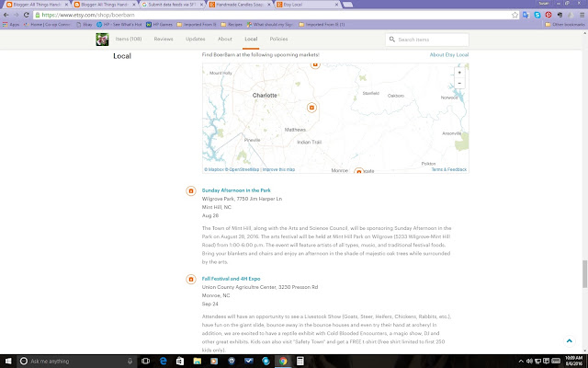Image resolution: width=588 pixels, height=368 pixels.
Task: Click the Improve this map link
Action: click(278, 169)
